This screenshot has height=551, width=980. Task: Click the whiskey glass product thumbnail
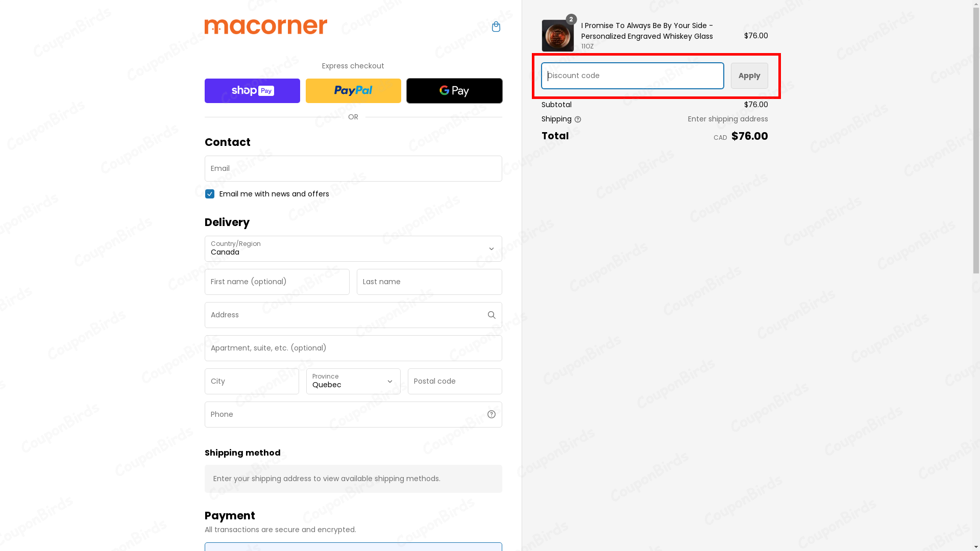[557, 36]
